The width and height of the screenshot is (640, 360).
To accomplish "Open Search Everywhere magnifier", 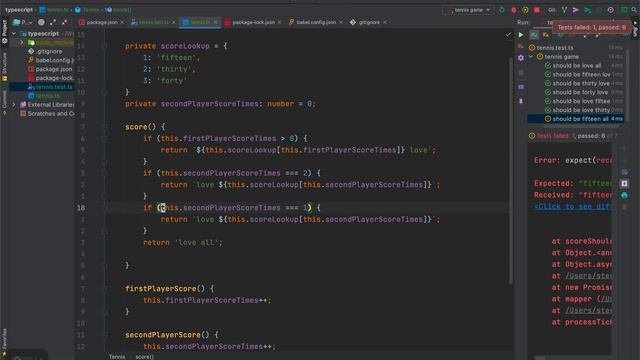I will (x=635, y=10).
